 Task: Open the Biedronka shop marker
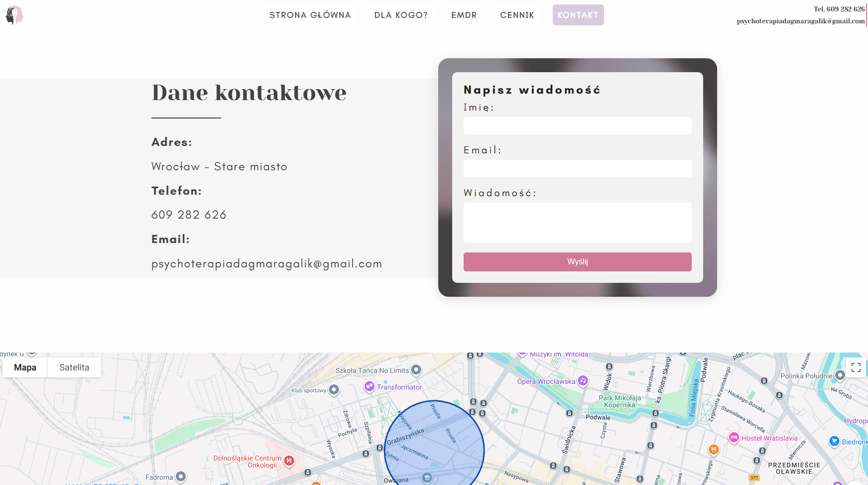[834, 441]
